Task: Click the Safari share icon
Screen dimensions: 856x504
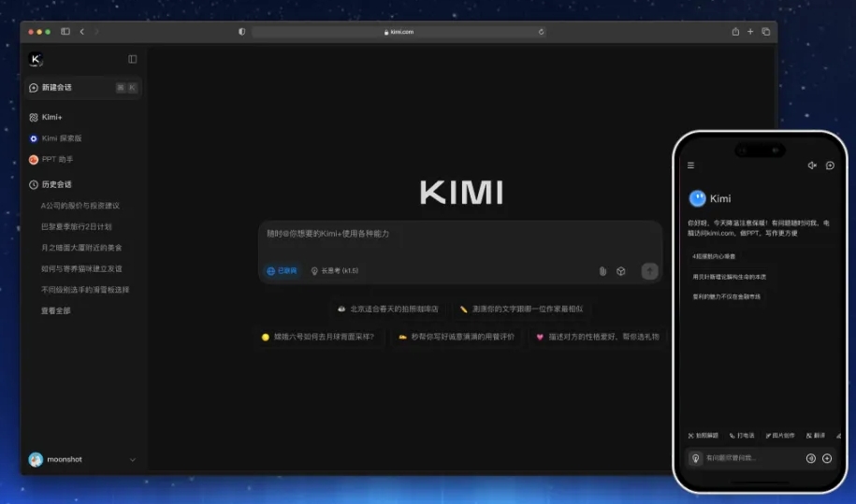Action: (x=735, y=32)
